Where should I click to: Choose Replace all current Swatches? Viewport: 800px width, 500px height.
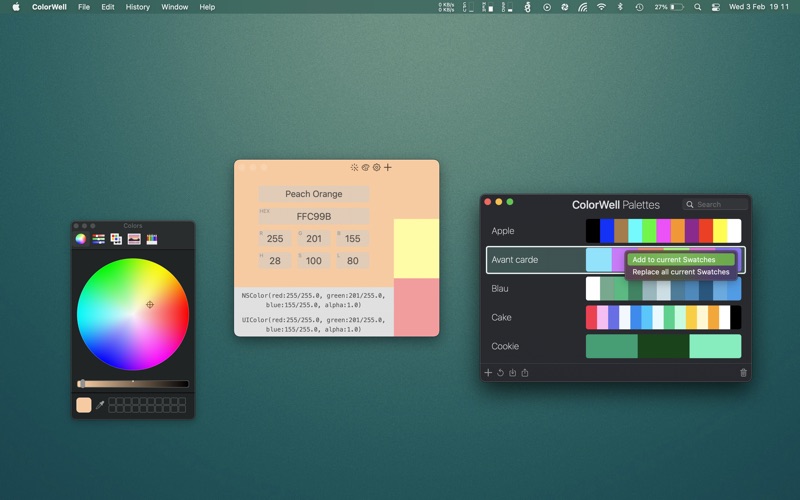[681, 272]
